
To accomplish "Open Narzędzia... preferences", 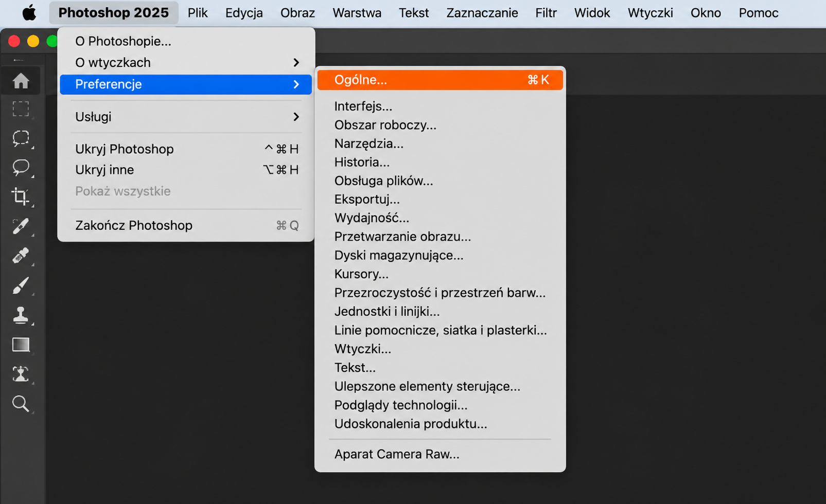I will click(x=440, y=143).
